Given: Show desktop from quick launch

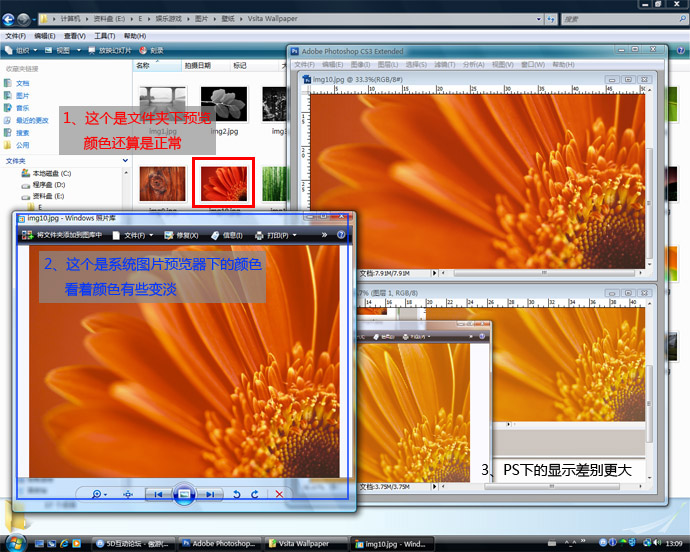Looking at the screenshot, I should 40,544.
